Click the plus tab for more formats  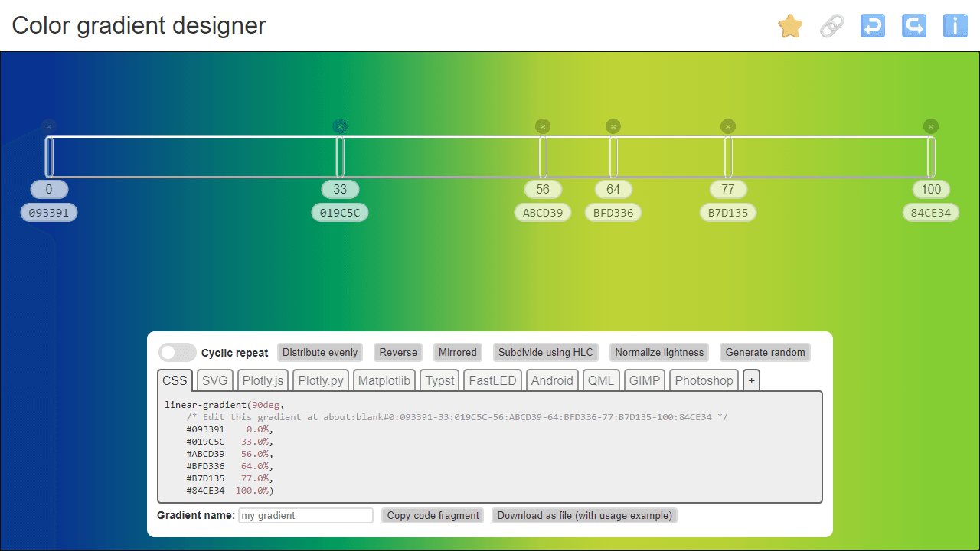click(x=751, y=380)
